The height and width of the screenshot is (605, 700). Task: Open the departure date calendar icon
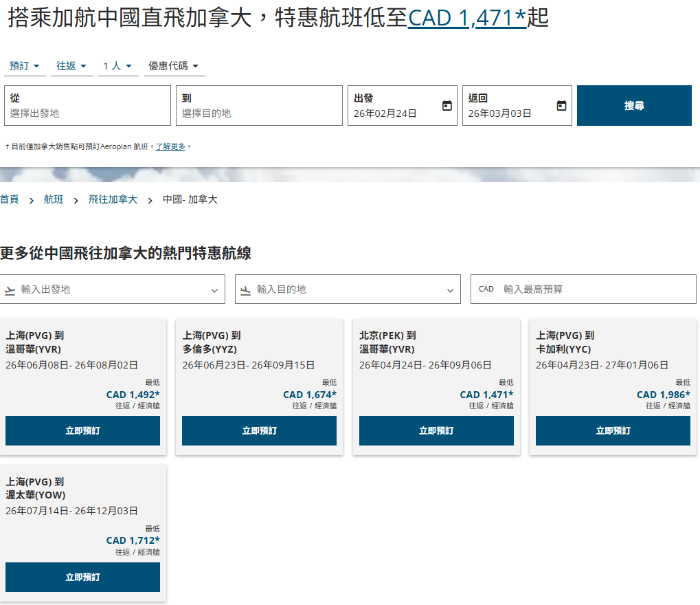[447, 106]
